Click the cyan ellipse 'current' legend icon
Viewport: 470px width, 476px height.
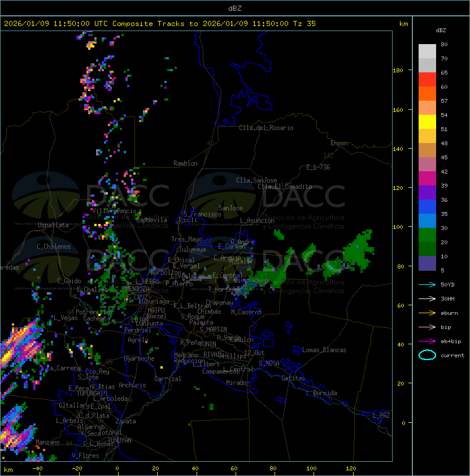(427, 355)
